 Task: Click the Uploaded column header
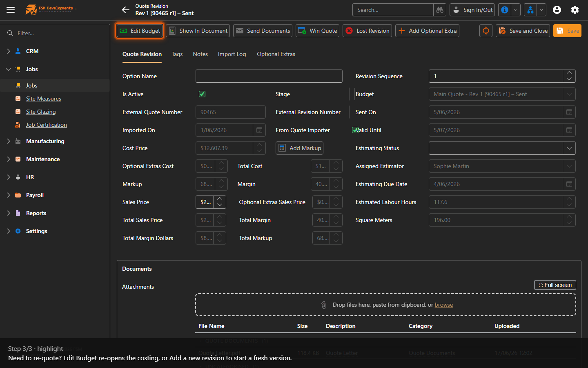[x=507, y=326]
